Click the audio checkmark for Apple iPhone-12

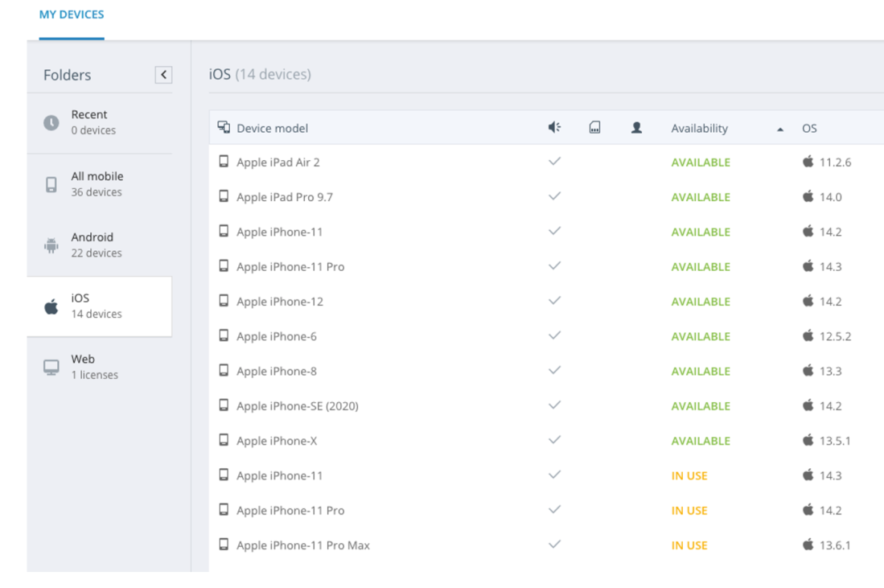(x=554, y=301)
